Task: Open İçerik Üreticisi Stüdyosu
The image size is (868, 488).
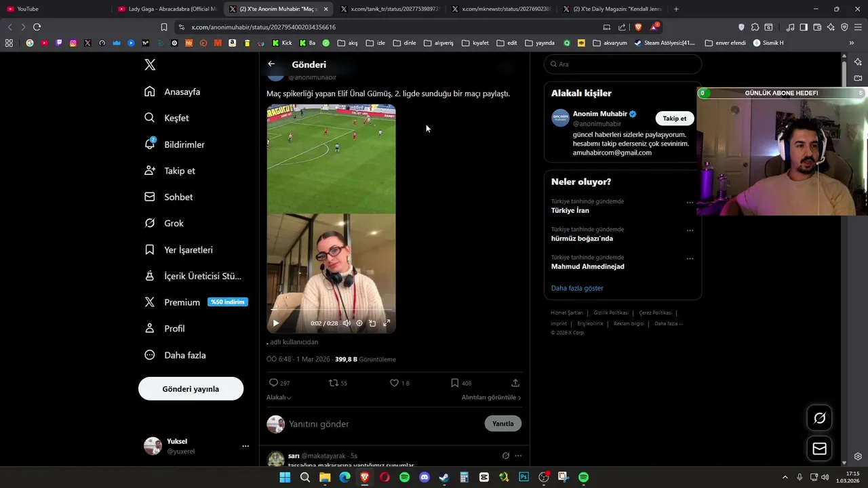Action: pyautogui.click(x=193, y=276)
